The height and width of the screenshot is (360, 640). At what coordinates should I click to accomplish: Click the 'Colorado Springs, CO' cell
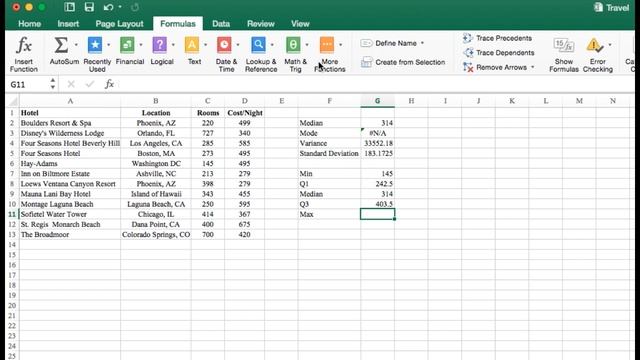(156, 235)
